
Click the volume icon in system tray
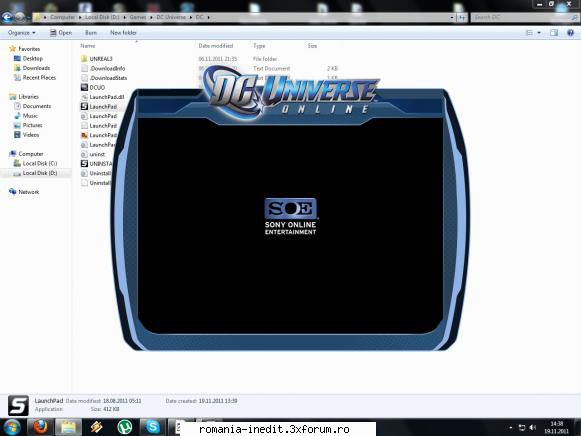(532, 428)
